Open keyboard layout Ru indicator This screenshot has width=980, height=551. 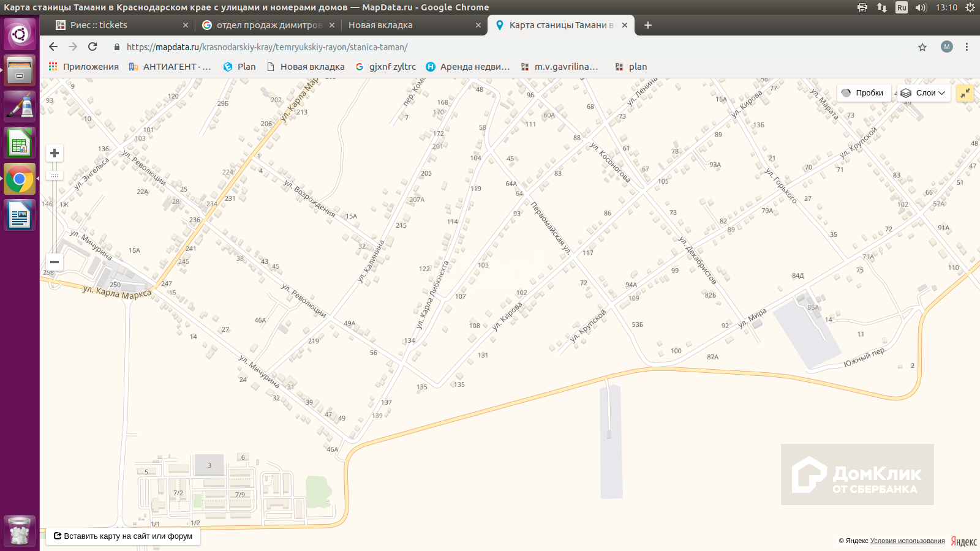click(902, 7)
